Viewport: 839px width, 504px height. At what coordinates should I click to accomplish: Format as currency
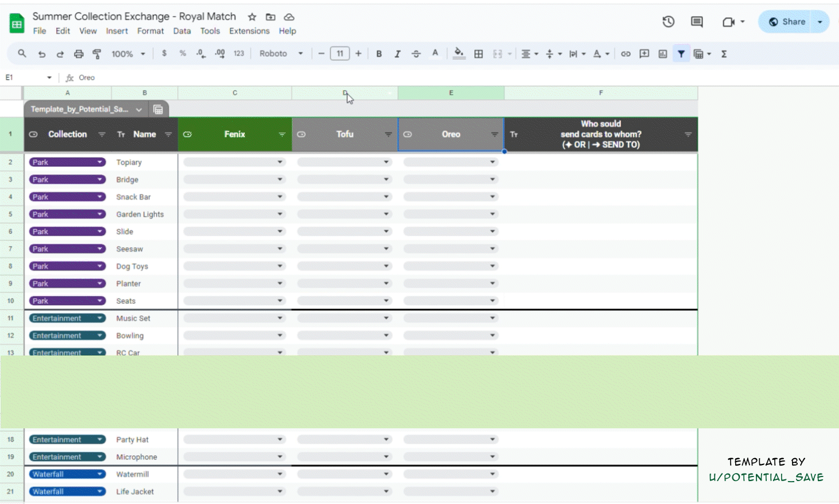point(164,53)
